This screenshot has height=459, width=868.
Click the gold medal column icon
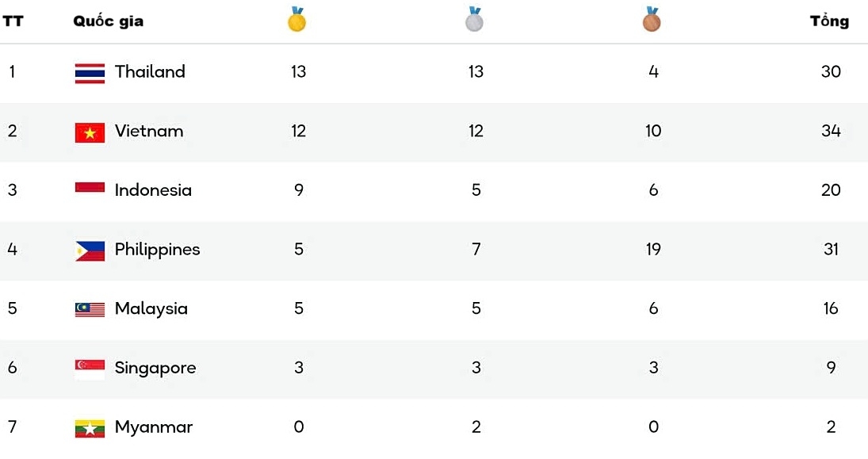pyautogui.click(x=296, y=19)
